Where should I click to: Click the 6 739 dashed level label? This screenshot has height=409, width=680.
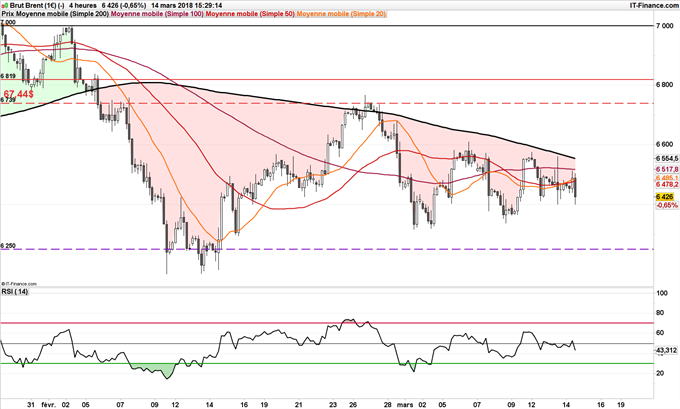point(8,100)
